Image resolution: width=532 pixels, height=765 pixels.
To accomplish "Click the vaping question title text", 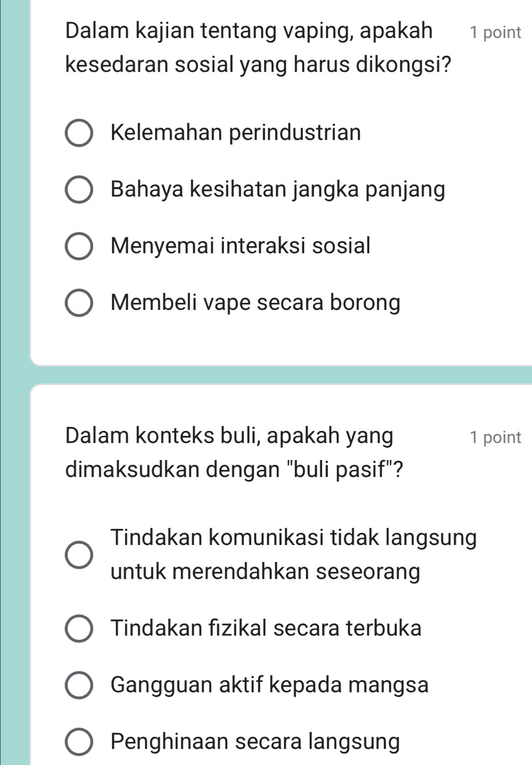I will 257,48.
